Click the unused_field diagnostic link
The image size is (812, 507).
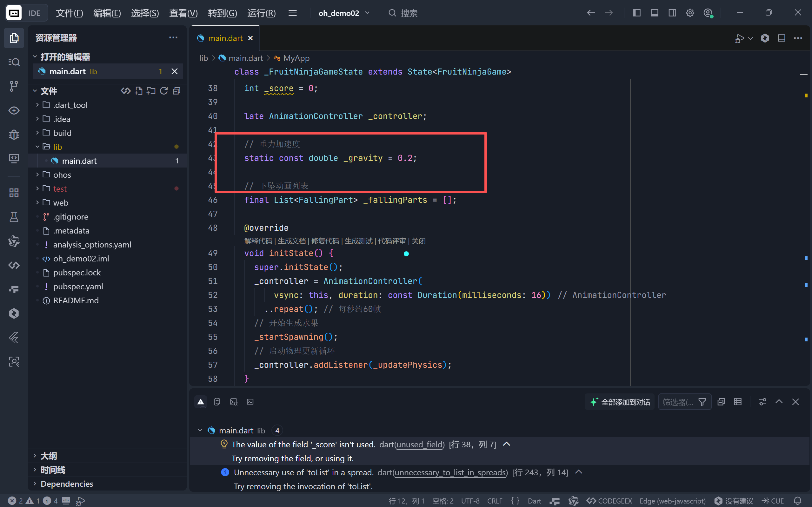pyautogui.click(x=420, y=444)
